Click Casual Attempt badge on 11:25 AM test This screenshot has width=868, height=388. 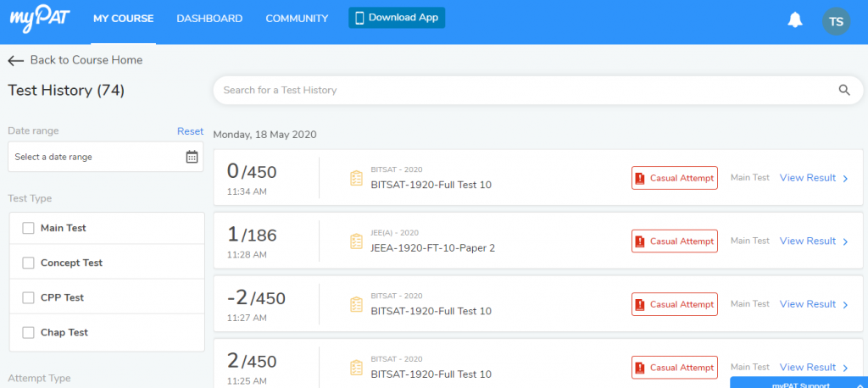click(x=674, y=368)
